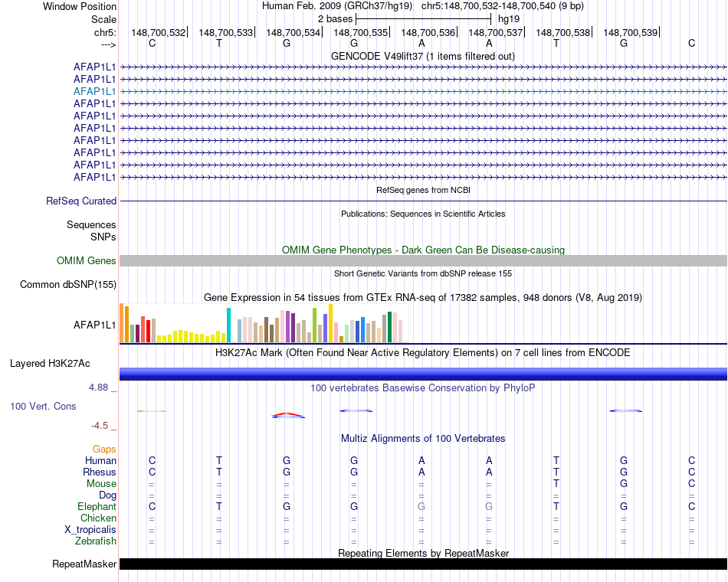Click the Zebrafish species label
This screenshot has width=728, height=582.
click(x=96, y=541)
